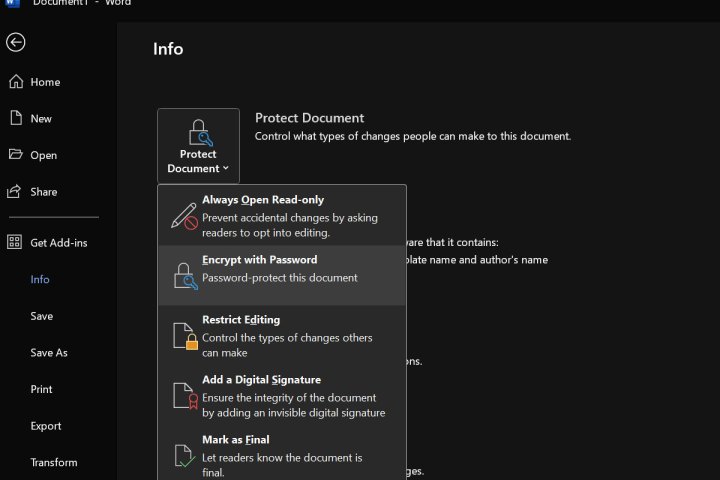
Task: Click the Restrict Editing padlock page icon
Action: click(x=184, y=335)
